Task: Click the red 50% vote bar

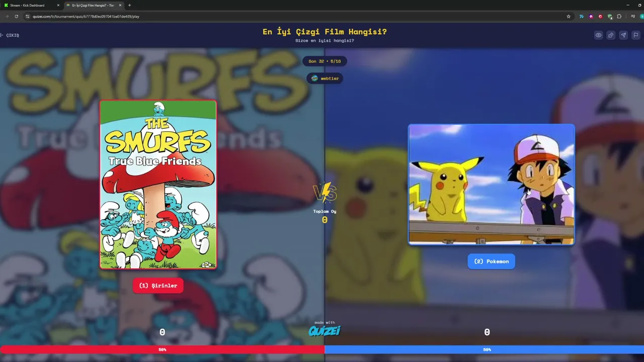Action: [162, 349]
